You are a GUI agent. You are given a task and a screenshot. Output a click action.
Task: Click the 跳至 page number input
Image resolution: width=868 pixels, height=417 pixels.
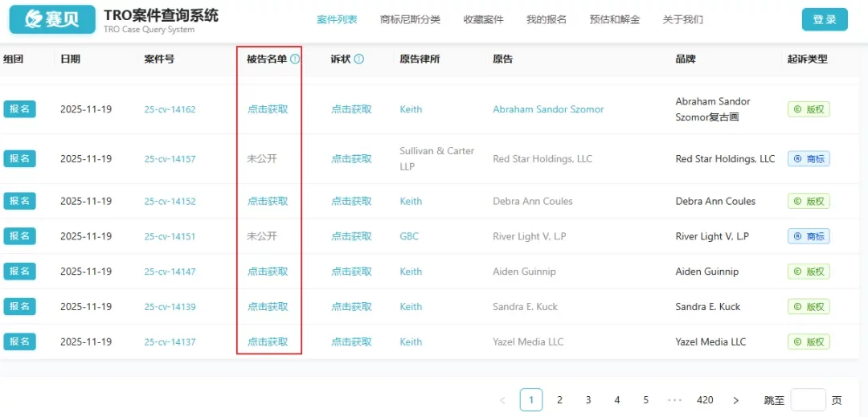[809, 400]
